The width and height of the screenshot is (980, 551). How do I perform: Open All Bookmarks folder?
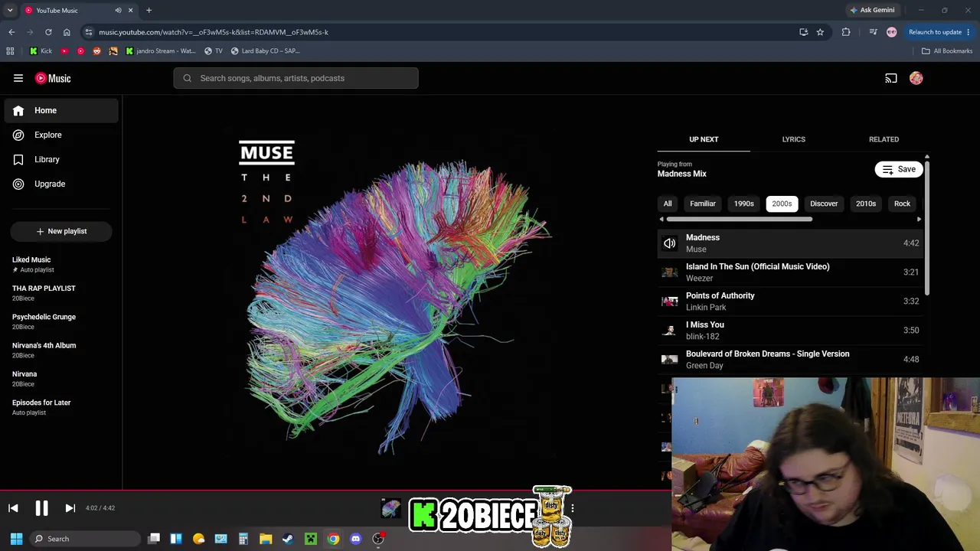[947, 51]
